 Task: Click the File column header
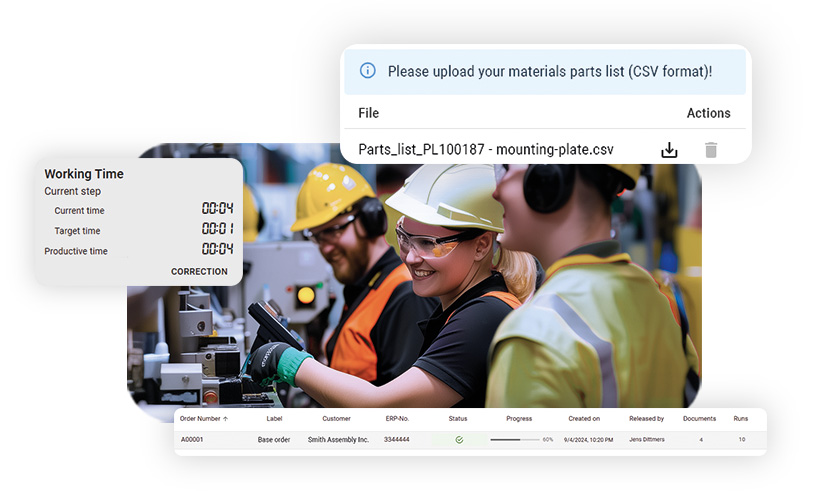click(368, 113)
